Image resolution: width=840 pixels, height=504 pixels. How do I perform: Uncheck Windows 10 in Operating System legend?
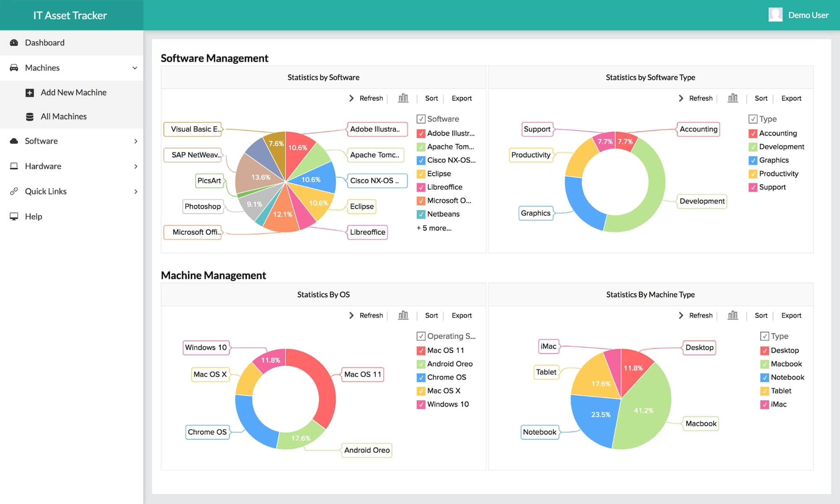click(x=420, y=404)
